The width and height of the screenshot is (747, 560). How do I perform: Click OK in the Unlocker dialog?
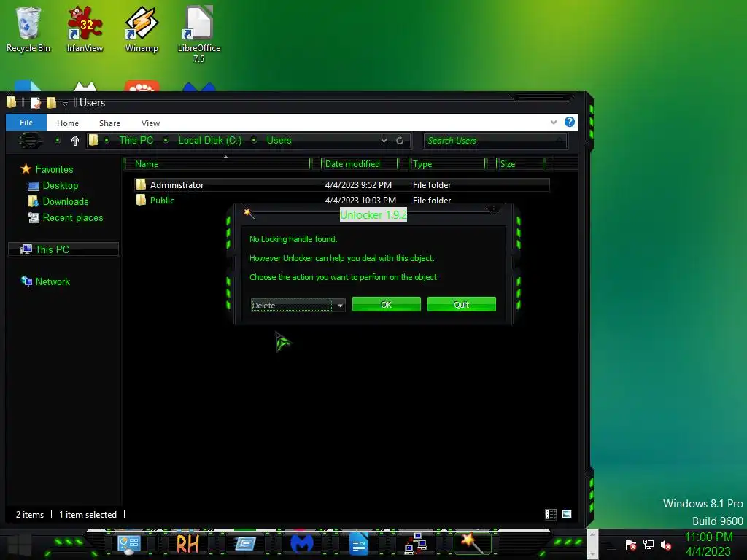387,304
